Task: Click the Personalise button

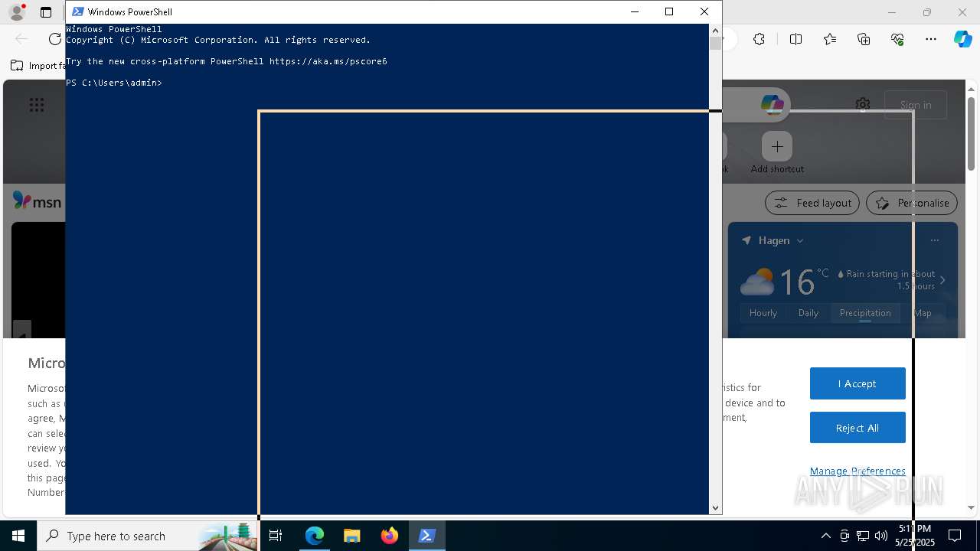Action: [x=912, y=203]
